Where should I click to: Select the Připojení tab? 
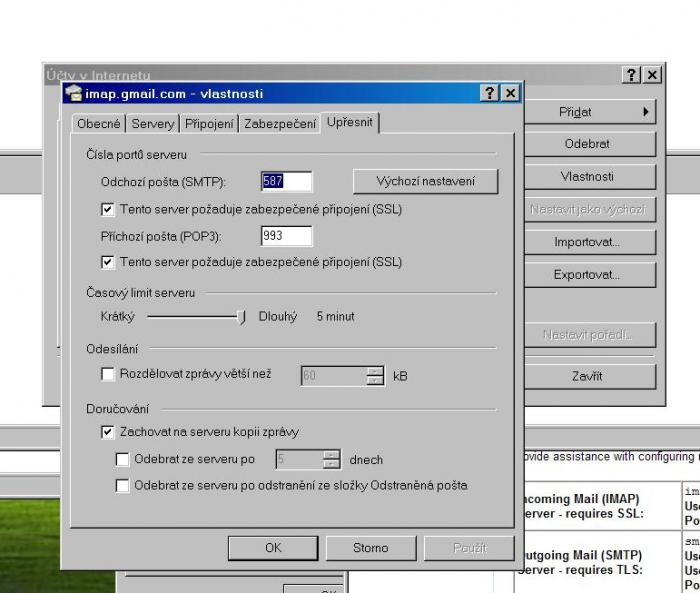tap(209, 124)
